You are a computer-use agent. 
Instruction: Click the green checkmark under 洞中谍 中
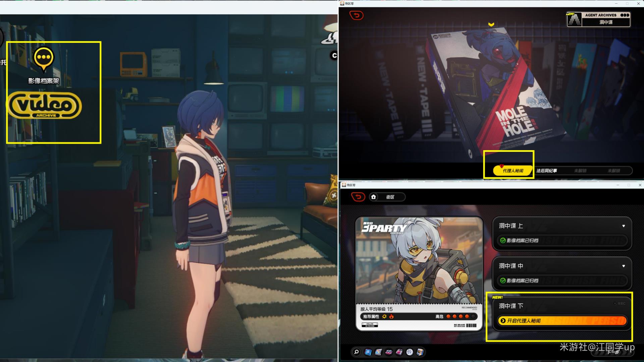point(502,281)
